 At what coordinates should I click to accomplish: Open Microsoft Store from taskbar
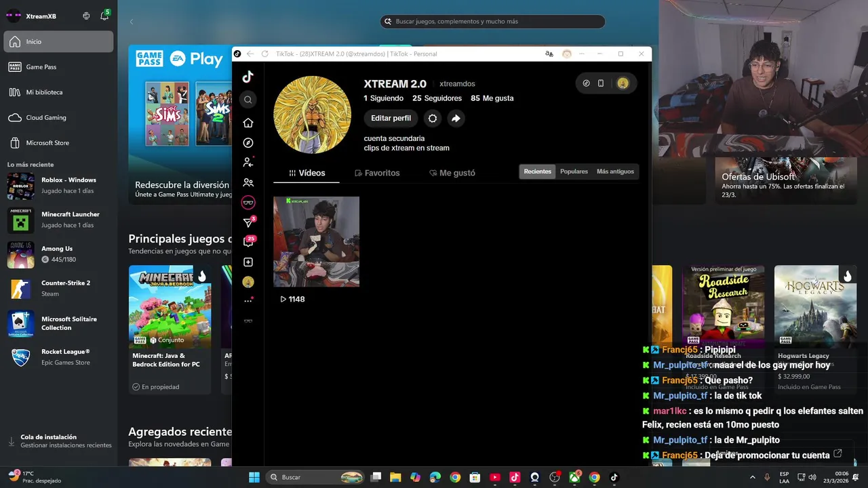(x=475, y=477)
